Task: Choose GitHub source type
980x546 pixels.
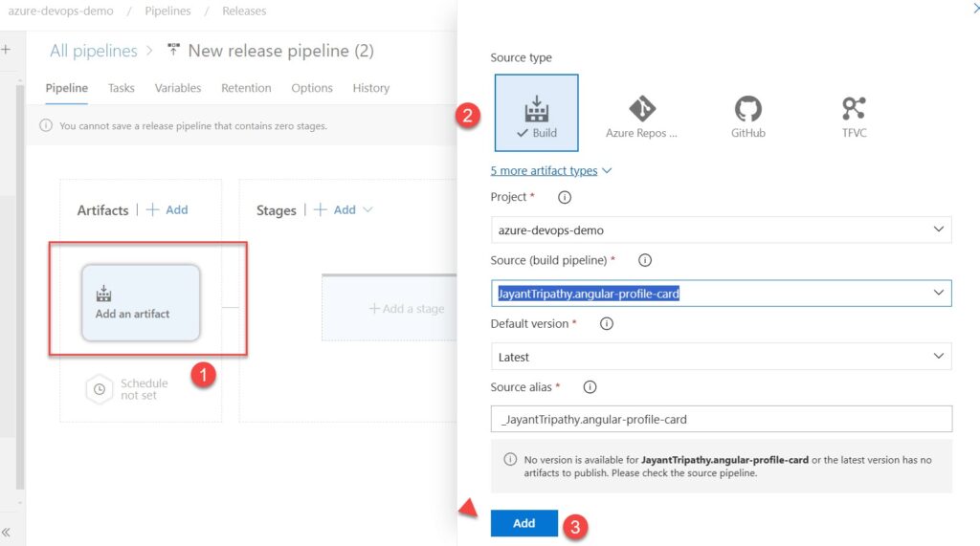Action: tap(747, 117)
